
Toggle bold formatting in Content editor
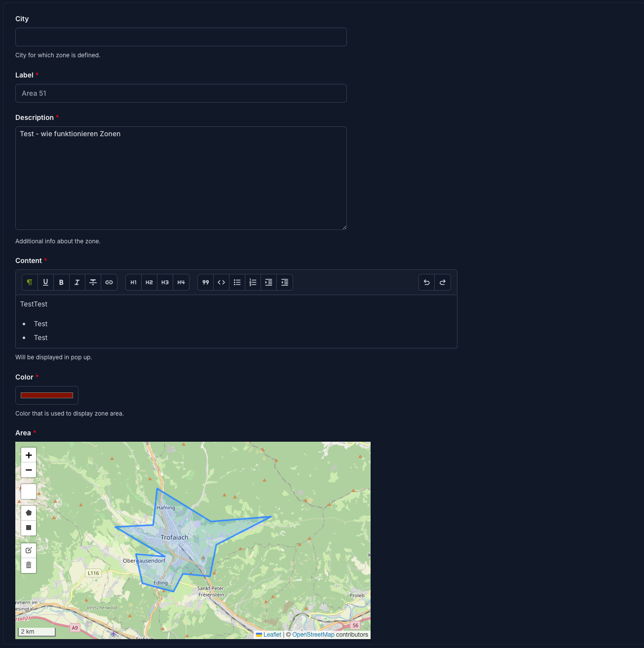click(61, 282)
